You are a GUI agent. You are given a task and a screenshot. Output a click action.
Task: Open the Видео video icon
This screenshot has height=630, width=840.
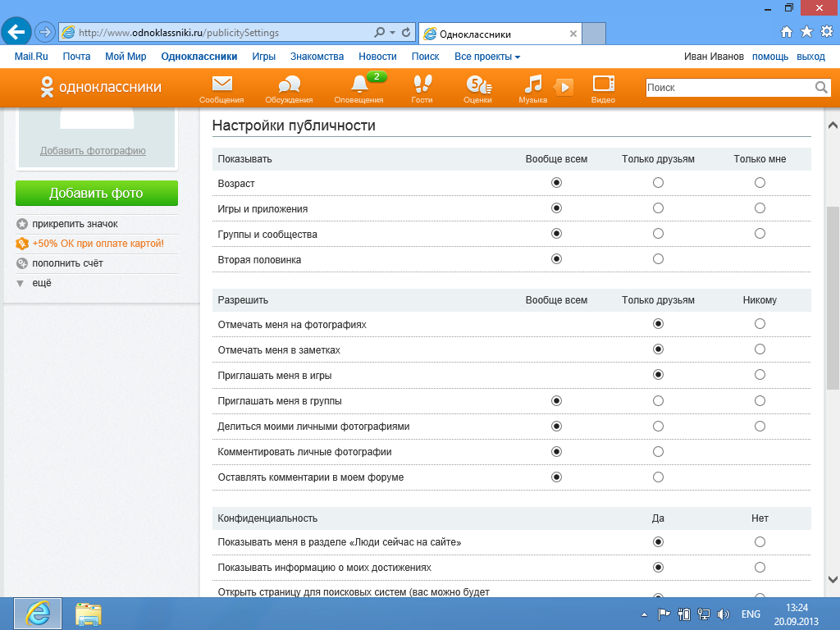pyautogui.click(x=603, y=89)
